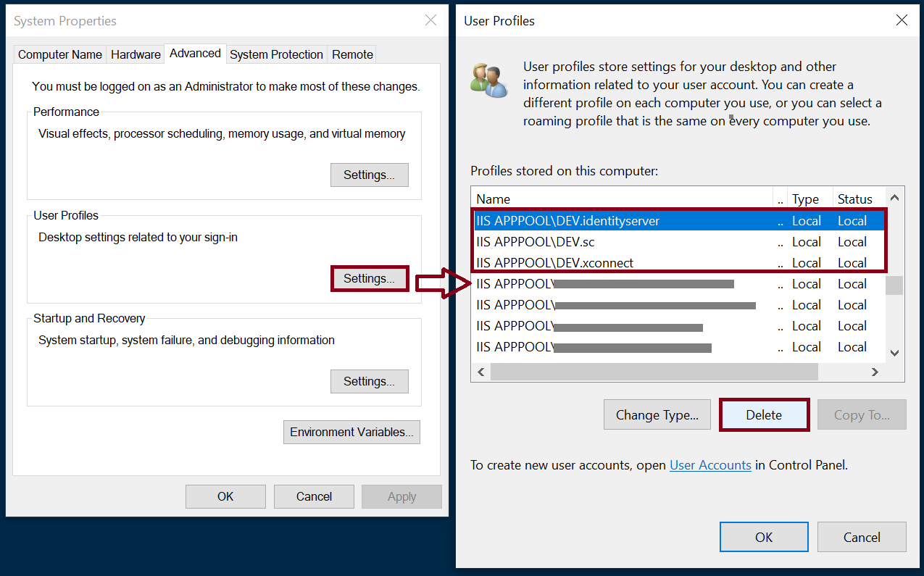
Task: Select the IIS APPPOOL\DEV.sc profile
Action: tap(678, 242)
